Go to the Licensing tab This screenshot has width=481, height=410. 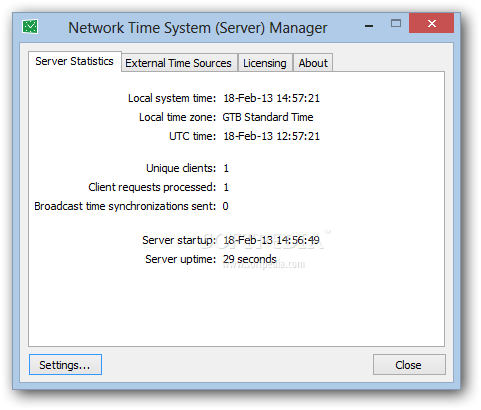[265, 63]
